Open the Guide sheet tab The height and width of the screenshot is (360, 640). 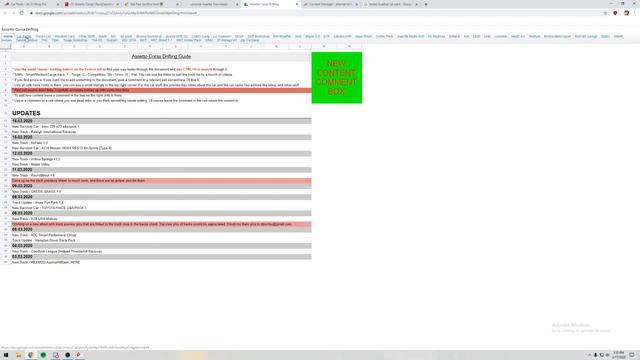click(102, 36)
